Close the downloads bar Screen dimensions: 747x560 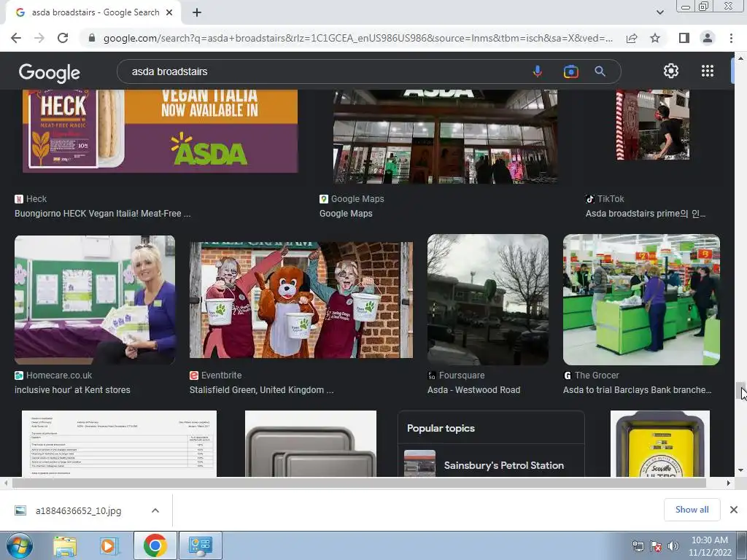pos(734,510)
